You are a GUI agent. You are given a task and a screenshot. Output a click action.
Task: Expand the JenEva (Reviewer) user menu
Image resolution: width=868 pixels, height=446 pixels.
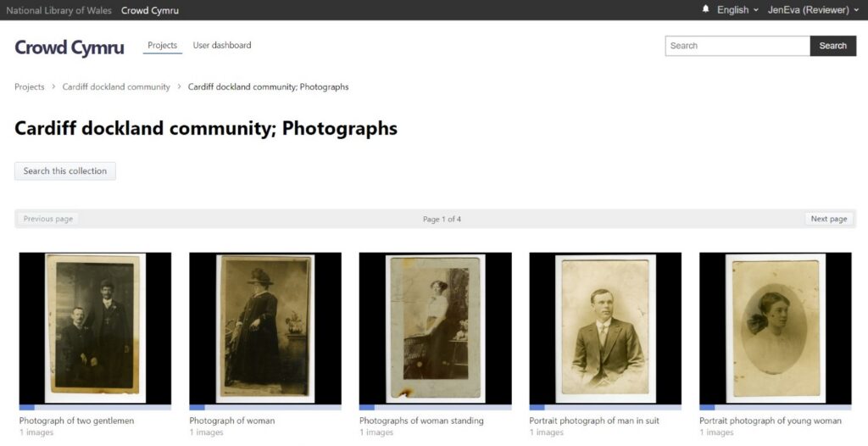tap(813, 10)
